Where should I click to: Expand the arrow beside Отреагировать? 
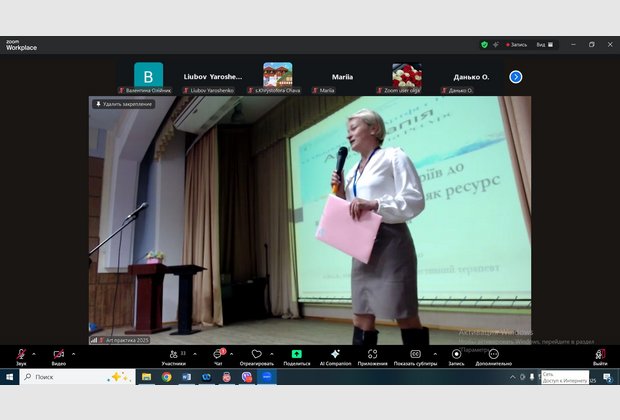[x=272, y=354]
